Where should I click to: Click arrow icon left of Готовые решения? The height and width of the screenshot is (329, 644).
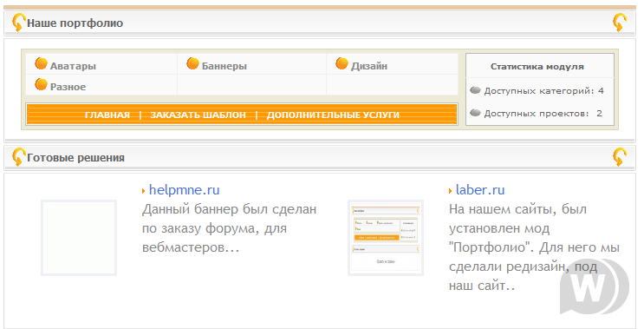[x=18, y=157]
